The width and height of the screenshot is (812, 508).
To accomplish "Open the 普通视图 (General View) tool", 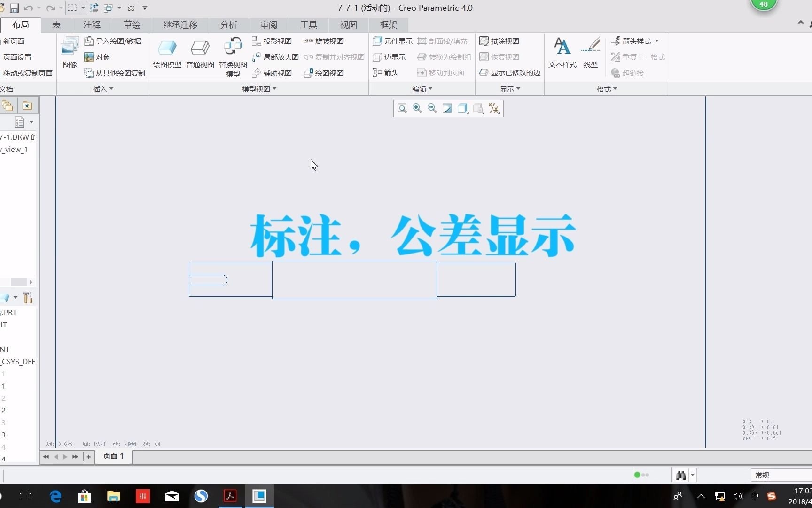I will (200, 53).
